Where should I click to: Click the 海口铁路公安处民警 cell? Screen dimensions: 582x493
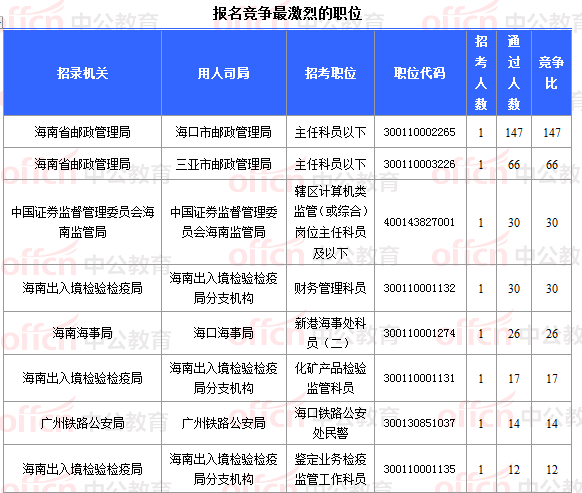(x=330, y=423)
